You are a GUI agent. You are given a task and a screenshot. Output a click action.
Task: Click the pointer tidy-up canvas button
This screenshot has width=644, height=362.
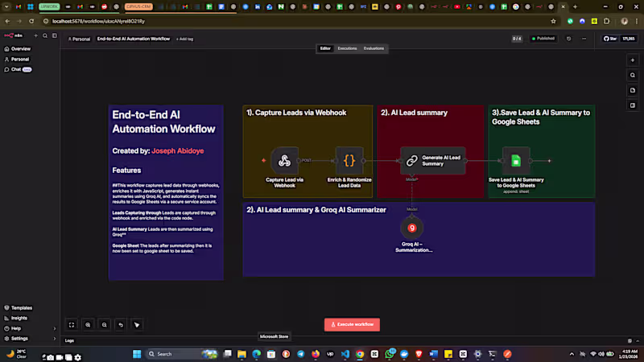click(x=137, y=325)
